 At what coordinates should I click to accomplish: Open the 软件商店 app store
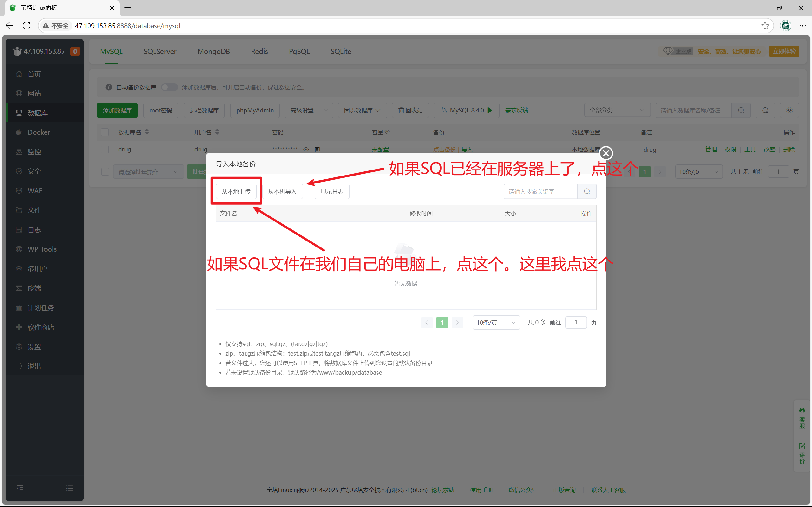(40, 327)
